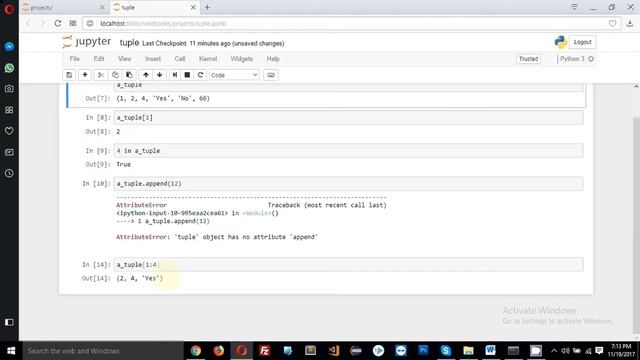This screenshot has width=640, height=360.
Task: Save the notebook with the floppy disk icon
Action: (69, 75)
